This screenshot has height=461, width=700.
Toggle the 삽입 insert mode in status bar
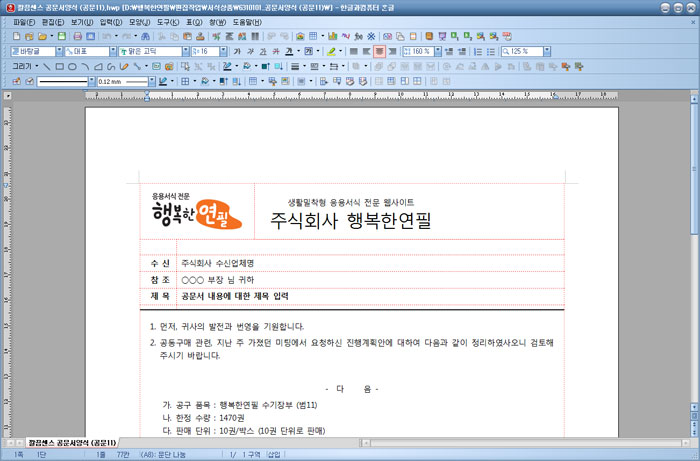point(274,455)
